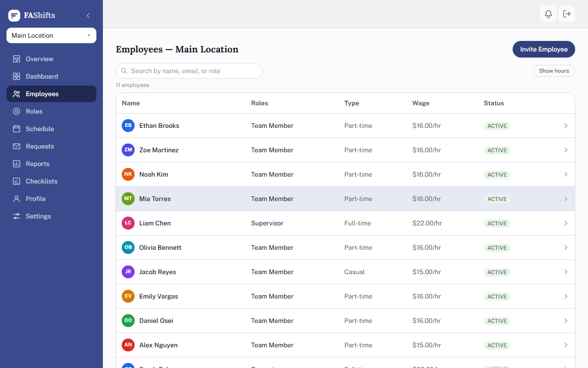Click Daniel Osei's ACTIVE badge
Image resolution: width=588 pixels, height=368 pixels.
tap(497, 321)
